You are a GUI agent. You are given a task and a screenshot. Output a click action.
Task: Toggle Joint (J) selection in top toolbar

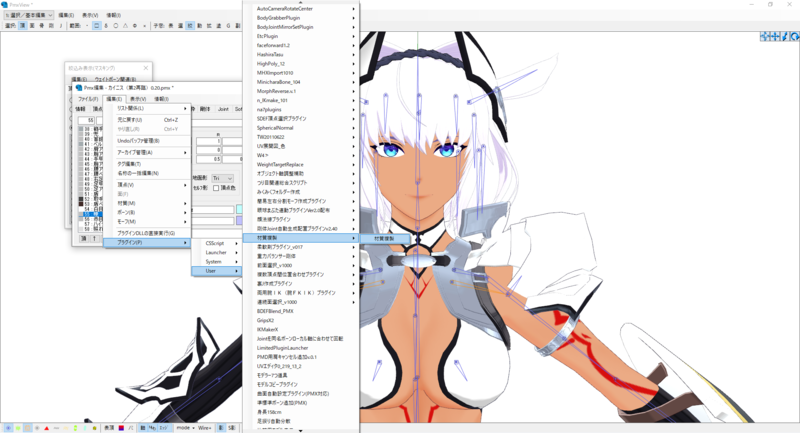point(61,26)
